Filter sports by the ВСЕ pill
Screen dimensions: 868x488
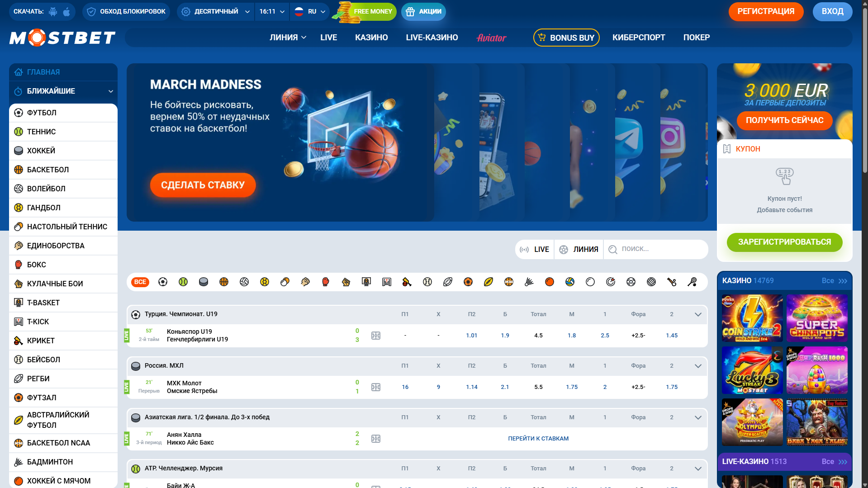pos(140,282)
